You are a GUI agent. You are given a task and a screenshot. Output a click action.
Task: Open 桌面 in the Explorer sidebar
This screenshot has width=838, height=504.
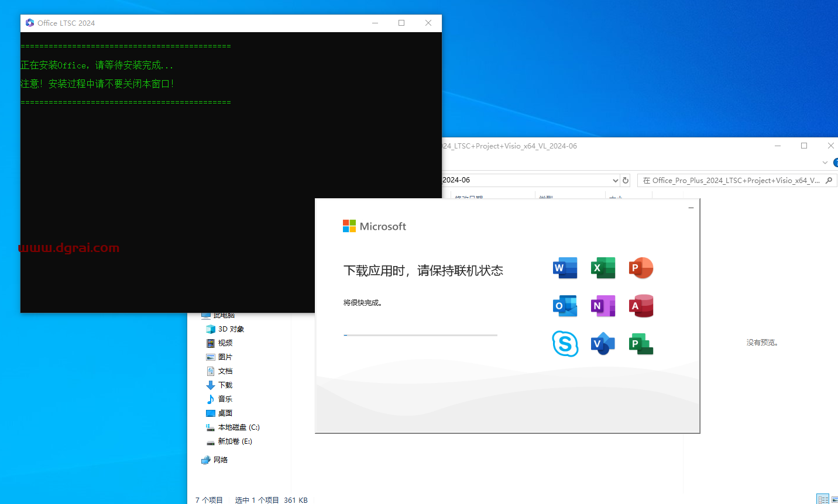[x=225, y=413]
